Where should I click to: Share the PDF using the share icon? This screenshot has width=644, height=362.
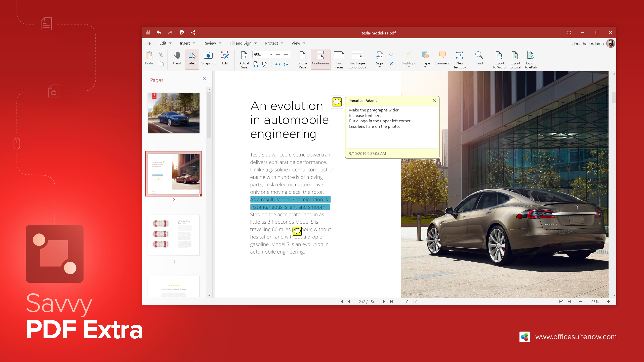(193, 32)
